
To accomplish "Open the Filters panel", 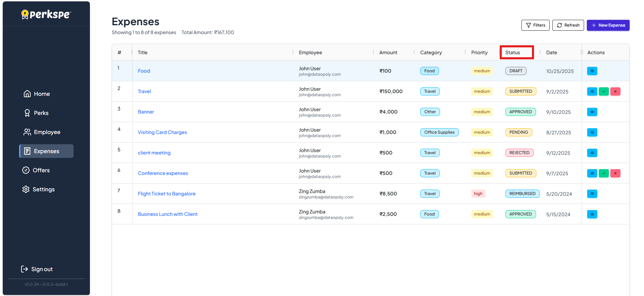I will [x=535, y=25].
